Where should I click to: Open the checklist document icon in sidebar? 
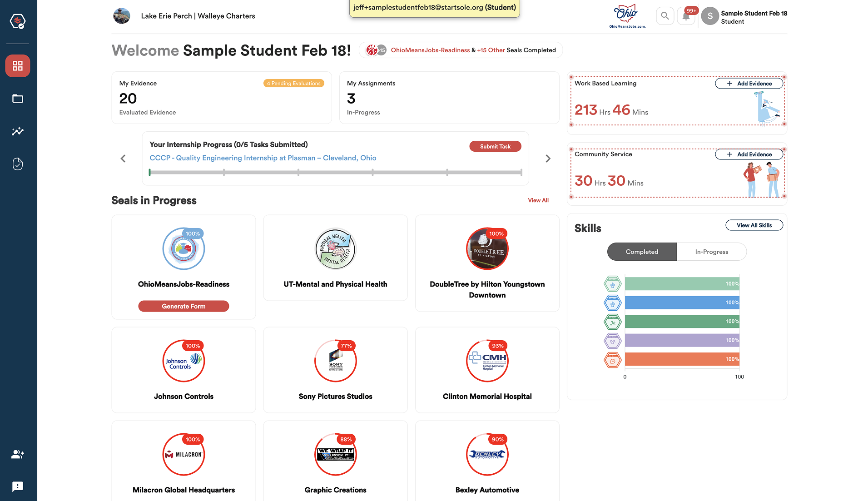pos(18,164)
